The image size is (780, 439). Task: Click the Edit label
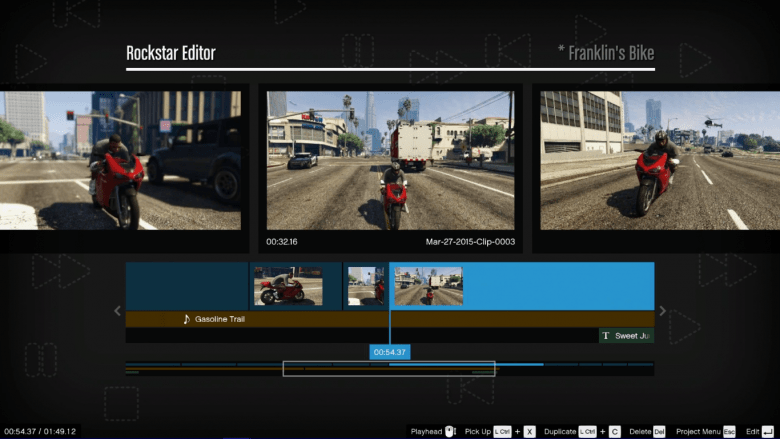[752, 431]
